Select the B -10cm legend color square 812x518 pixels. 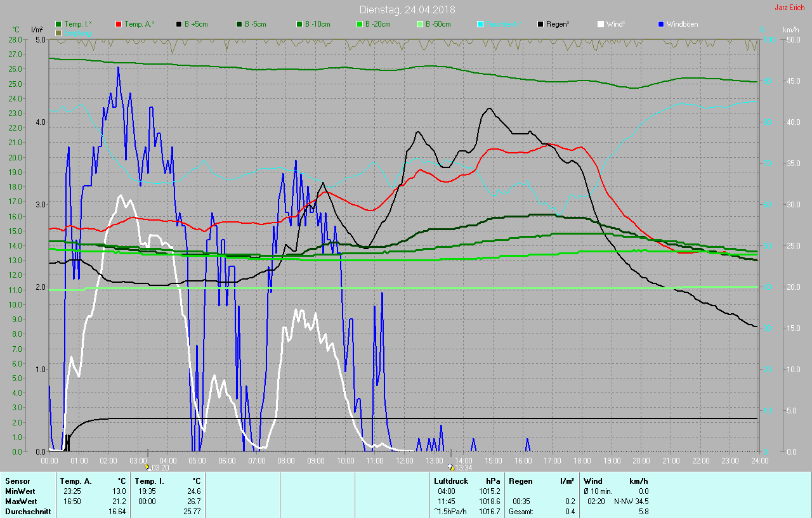[x=299, y=24]
